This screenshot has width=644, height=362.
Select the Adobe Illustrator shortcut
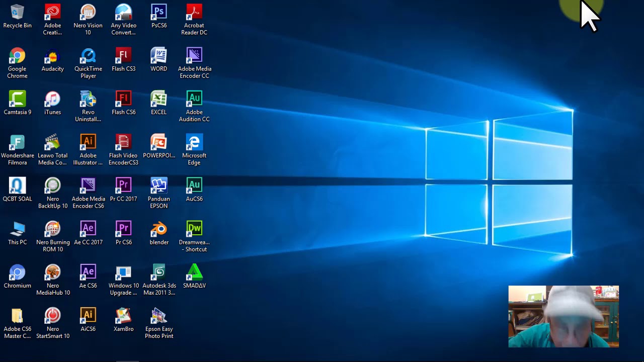[x=88, y=142]
